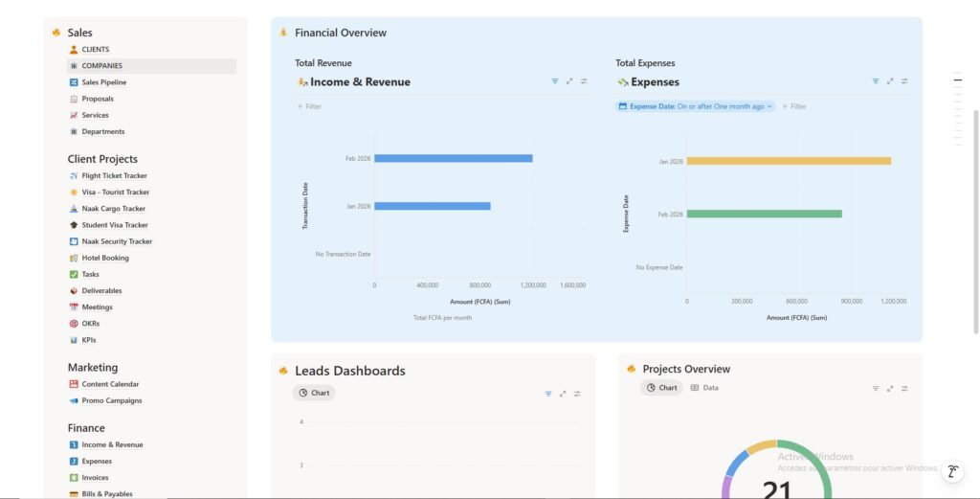Select the Chart tab in Projects Overview
This screenshot has height=499, width=980.
661,388
